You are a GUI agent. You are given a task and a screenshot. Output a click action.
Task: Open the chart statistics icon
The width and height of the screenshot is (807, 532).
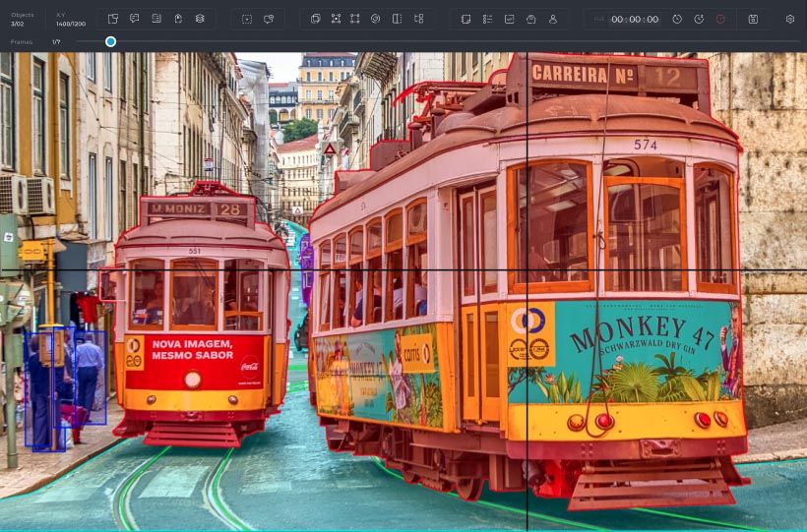tap(509, 19)
